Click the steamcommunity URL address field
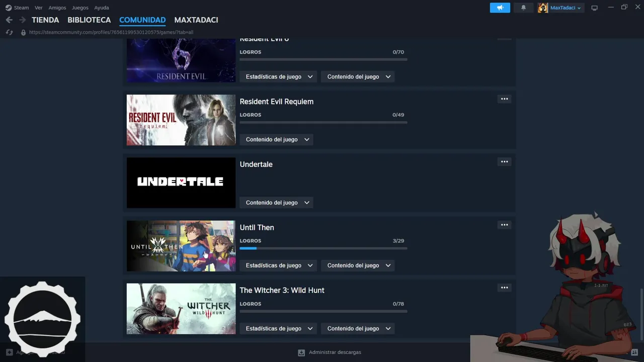Viewport: 644px width, 362px height. (111, 32)
